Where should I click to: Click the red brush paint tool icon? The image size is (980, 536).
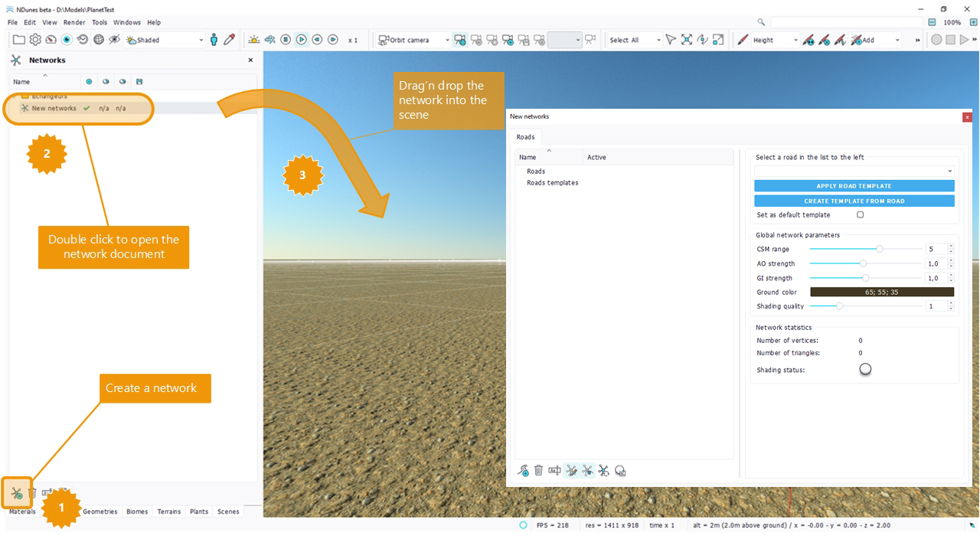click(742, 40)
